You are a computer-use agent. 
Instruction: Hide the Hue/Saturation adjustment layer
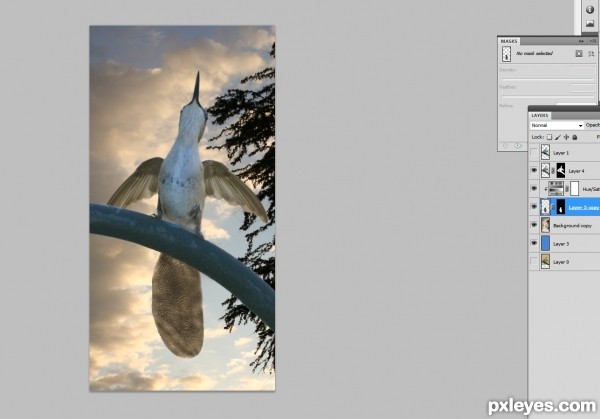click(534, 189)
